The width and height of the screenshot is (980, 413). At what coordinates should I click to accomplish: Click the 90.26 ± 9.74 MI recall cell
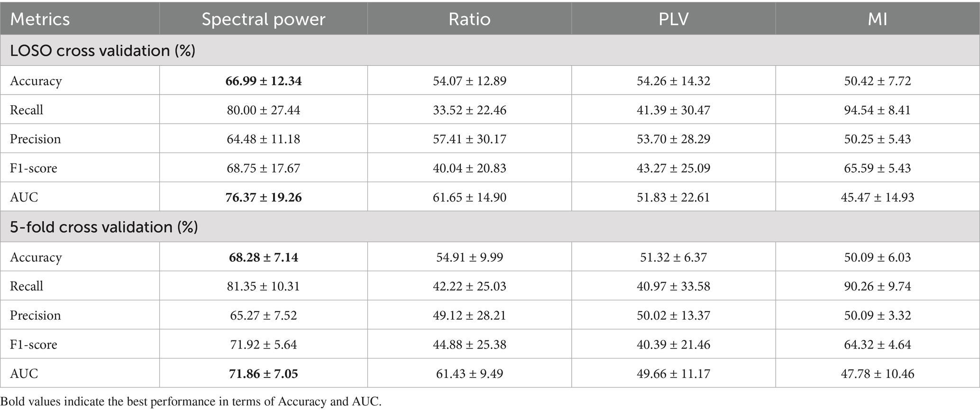(x=877, y=286)
